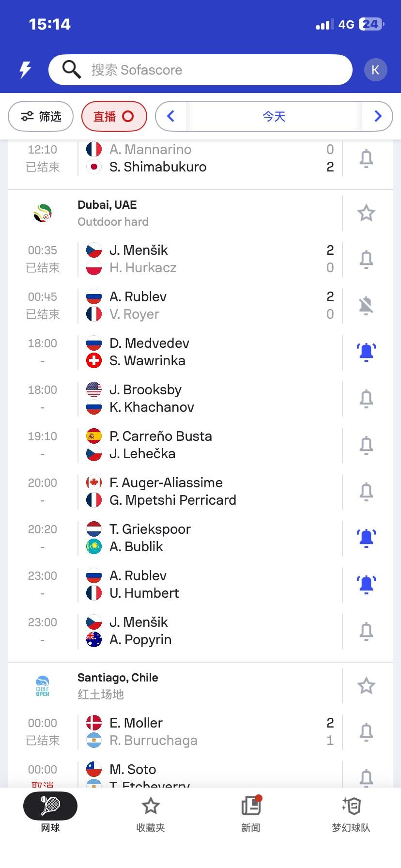Turn off alert for Griekspoor vs Bublik
Image resolution: width=401 pixels, height=868 pixels.
point(366,538)
